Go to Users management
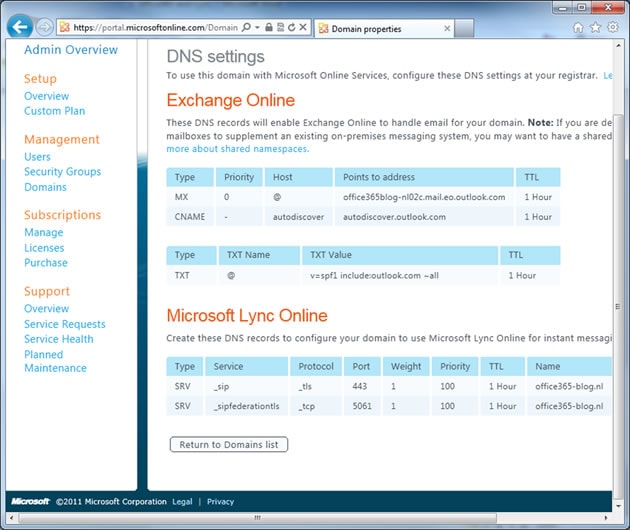The image size is (630, 530). click(37, 157)
